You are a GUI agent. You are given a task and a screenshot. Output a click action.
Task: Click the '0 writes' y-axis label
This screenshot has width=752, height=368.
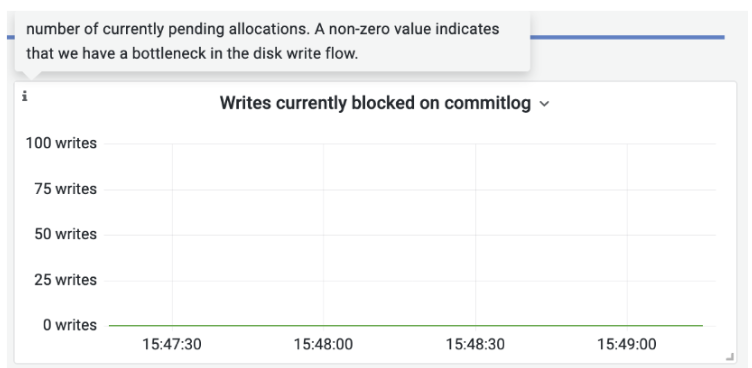coord(70,325)
